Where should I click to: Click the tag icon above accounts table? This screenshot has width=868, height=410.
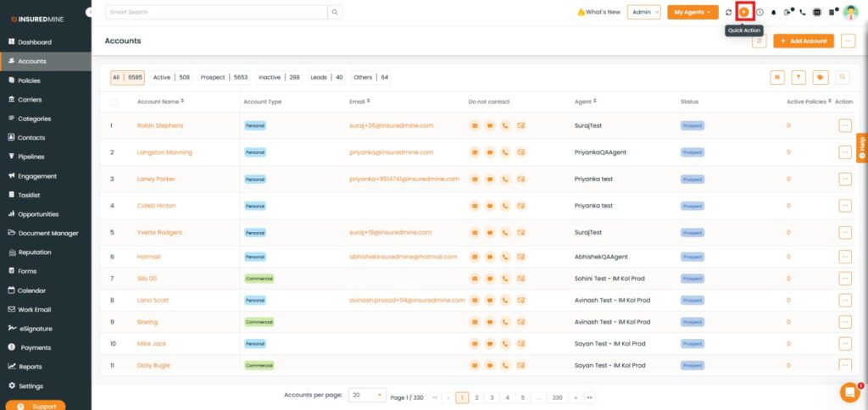[820, 77]
